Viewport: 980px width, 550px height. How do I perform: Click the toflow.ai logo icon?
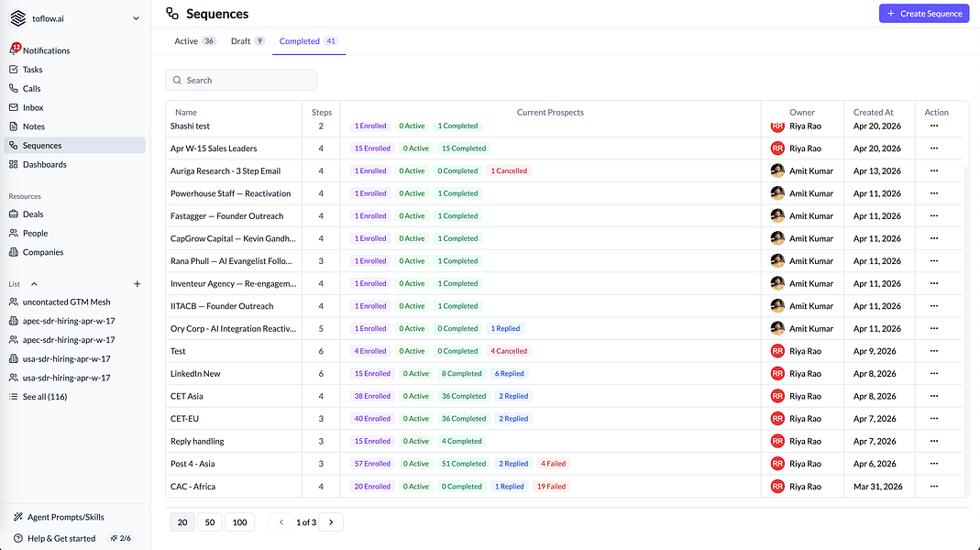tap(18, 18)
